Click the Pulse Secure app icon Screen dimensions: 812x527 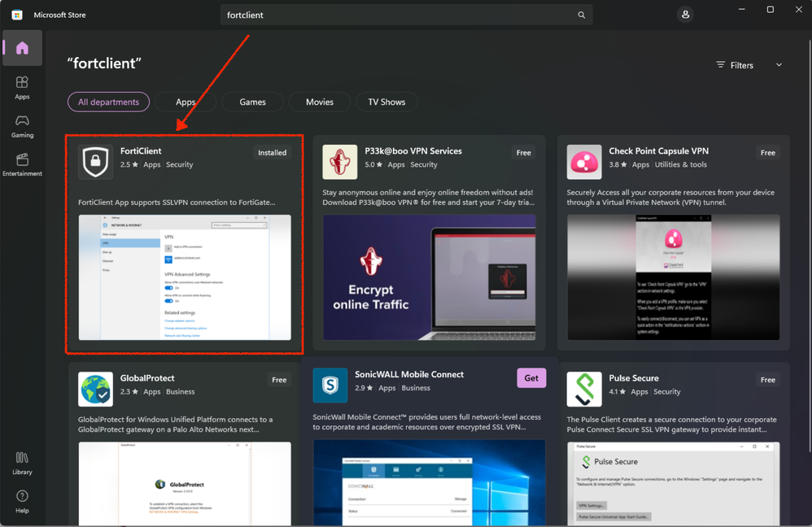(x=584, y=390)
